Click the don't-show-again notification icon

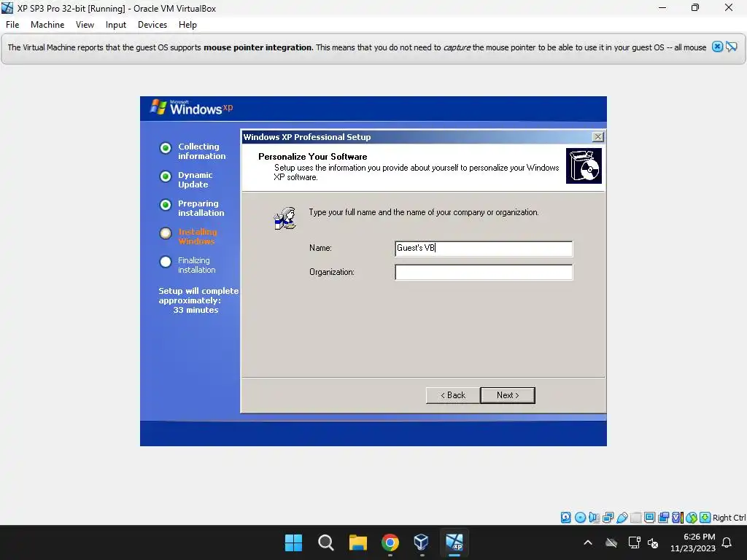click(x=731, y=47)
